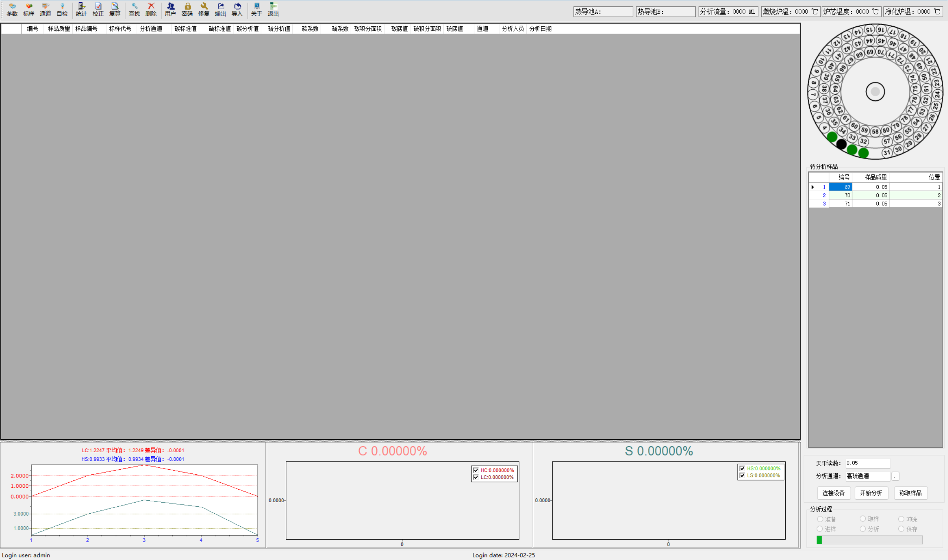
Task: Click the 天平读数 input field
Action: (867, 463)
